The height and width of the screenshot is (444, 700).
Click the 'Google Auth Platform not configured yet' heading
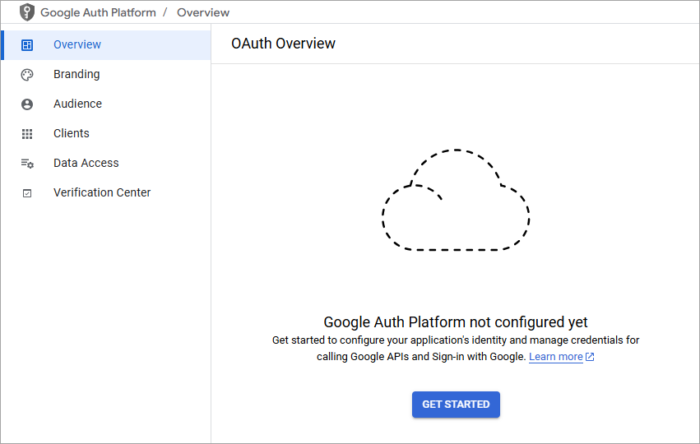[x=455, y=322]
